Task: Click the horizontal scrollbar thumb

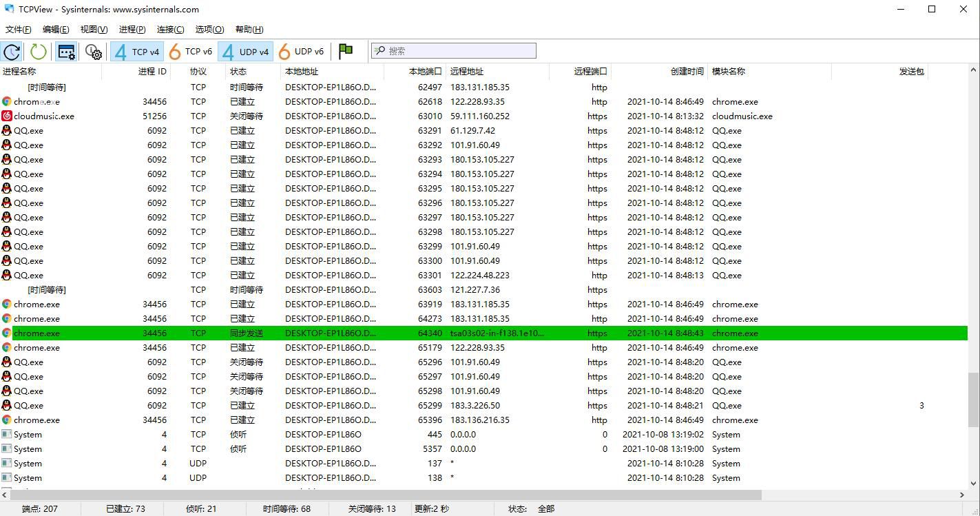Action: click(x=386, y=495)
